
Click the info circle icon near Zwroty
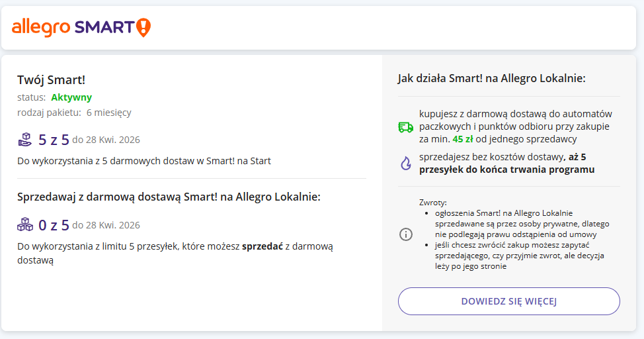(x=406, y=234)
